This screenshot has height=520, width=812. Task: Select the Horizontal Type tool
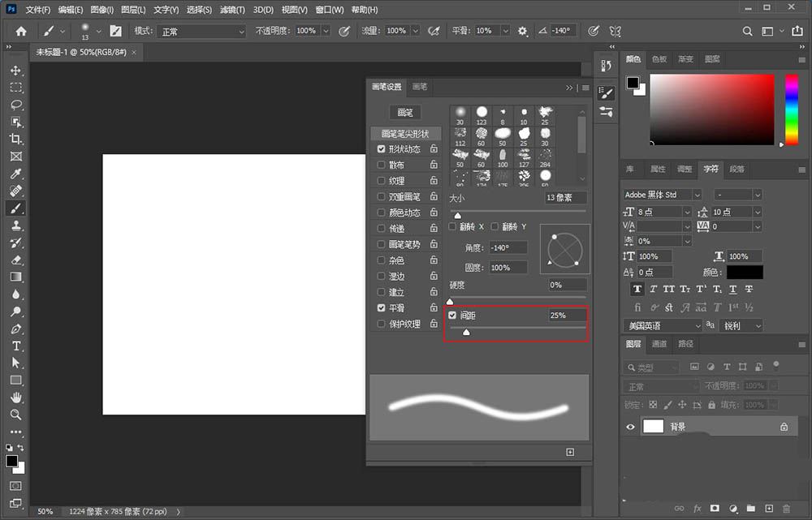pos(15,346)
